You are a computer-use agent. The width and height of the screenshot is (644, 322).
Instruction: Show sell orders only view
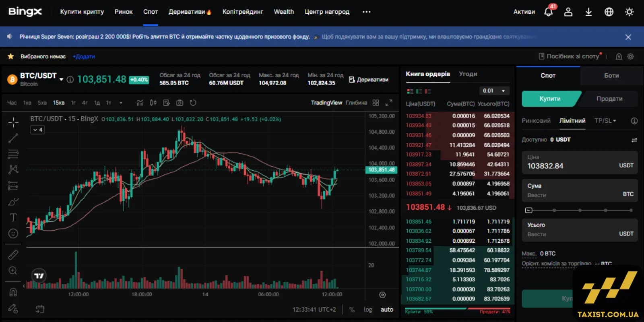[428, 91]
